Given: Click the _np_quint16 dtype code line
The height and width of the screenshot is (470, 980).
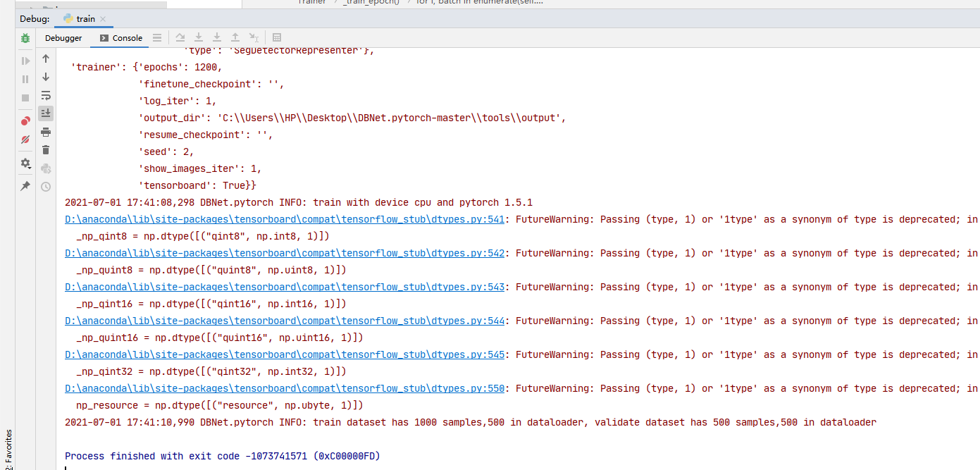Looking at the screenshot, I should pyautogui.click(x=220, y=338).
